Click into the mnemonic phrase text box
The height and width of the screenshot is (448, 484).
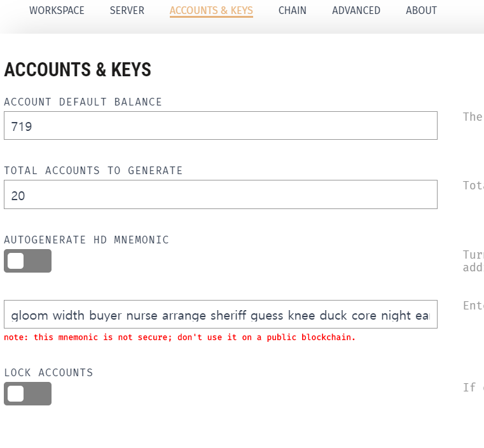(221, 314)
